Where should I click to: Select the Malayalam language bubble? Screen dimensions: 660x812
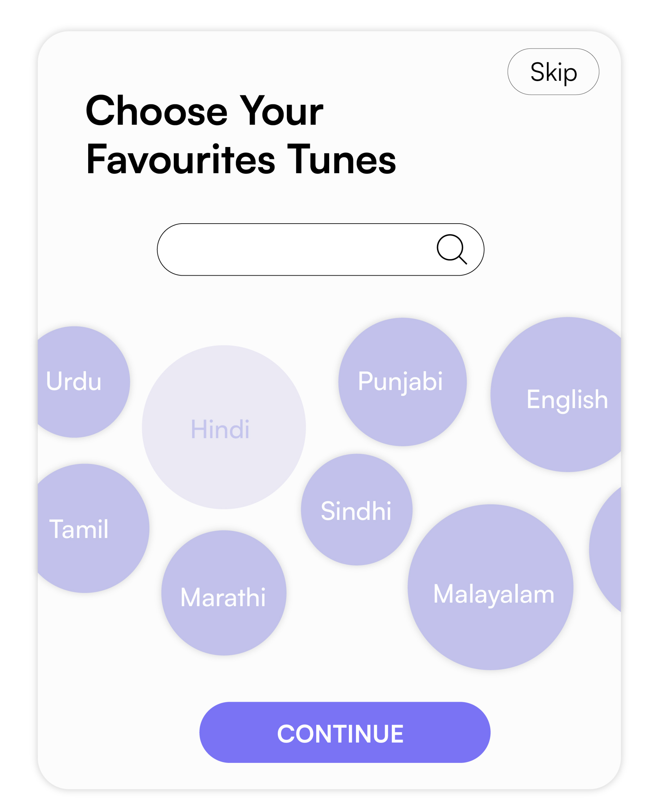point(490,587)
